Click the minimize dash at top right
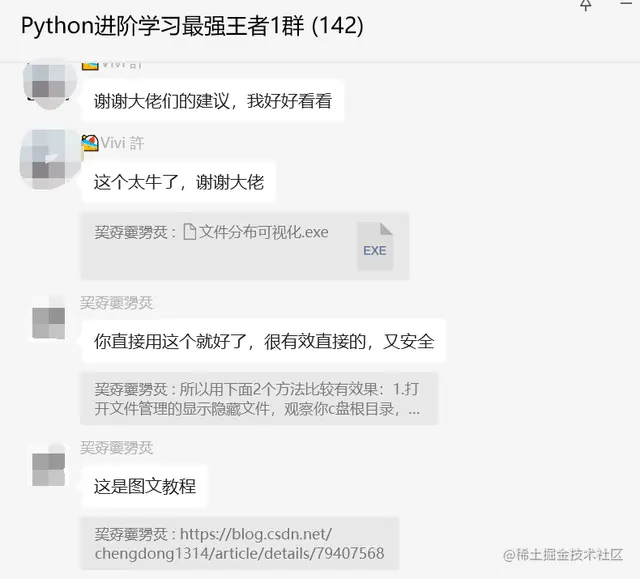The width and height of the screenshot is (640, 579). (x=627, y=4)
